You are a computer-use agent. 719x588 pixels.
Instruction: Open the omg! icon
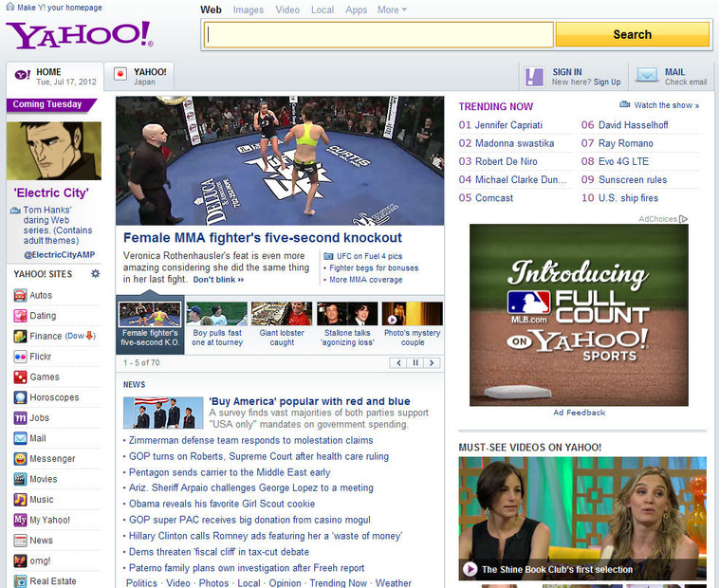pos(20,560)
